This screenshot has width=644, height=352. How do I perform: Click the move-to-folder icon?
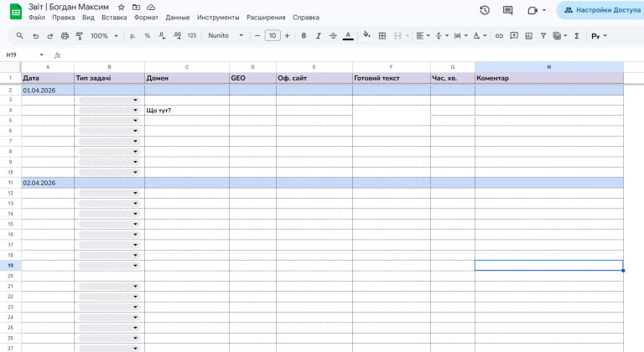(x=136, y=8)
